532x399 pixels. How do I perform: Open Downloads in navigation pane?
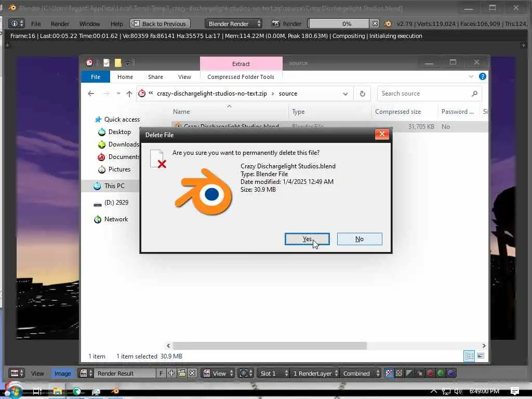pos(119,144)
